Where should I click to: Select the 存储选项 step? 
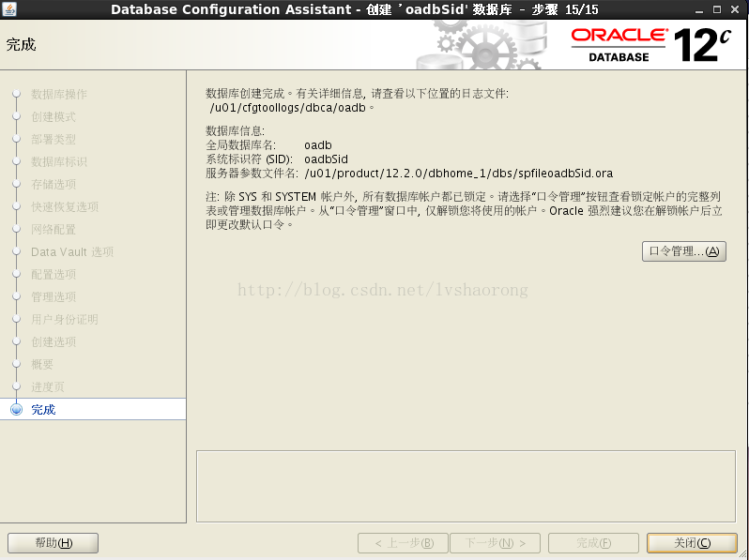coord(53,184)
